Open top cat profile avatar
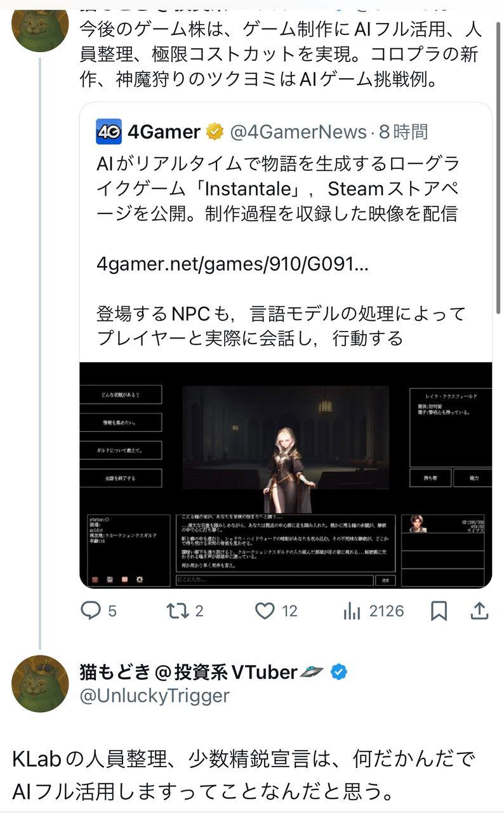The width and height of the screenshot is (504, 813). click(x=40, y=25)
